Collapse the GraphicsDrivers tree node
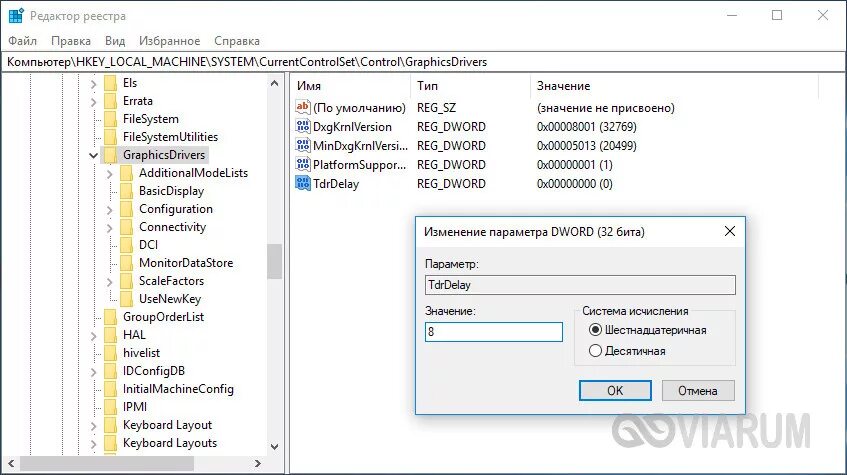The image size is (847, 475). point(93,156)
